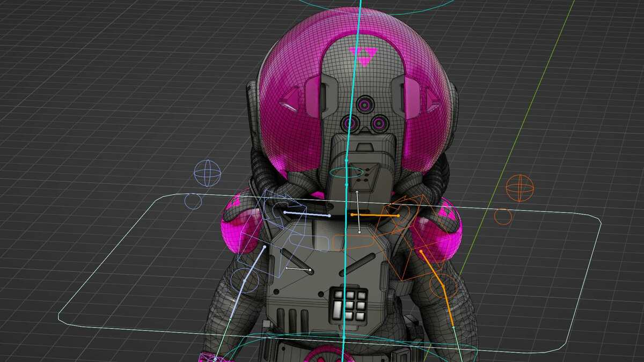Select the orange wireframe sphere rig control

coord(520,188)
